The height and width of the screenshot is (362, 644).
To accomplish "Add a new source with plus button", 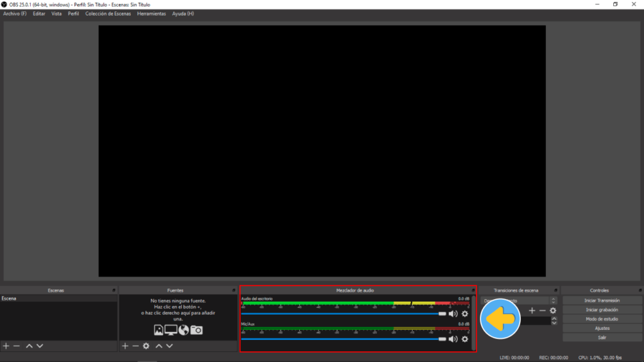I will coord(125,346).
